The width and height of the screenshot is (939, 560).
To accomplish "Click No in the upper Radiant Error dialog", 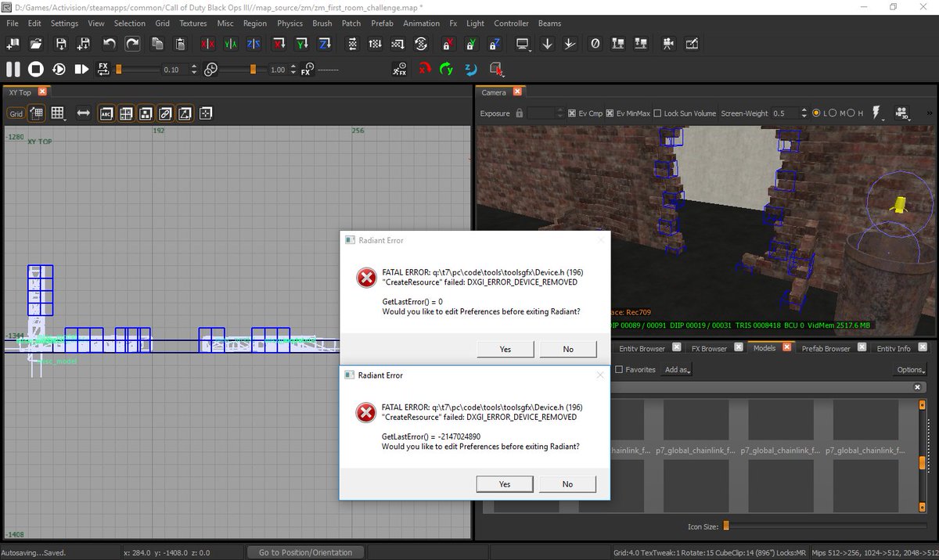I will point(568,349).
